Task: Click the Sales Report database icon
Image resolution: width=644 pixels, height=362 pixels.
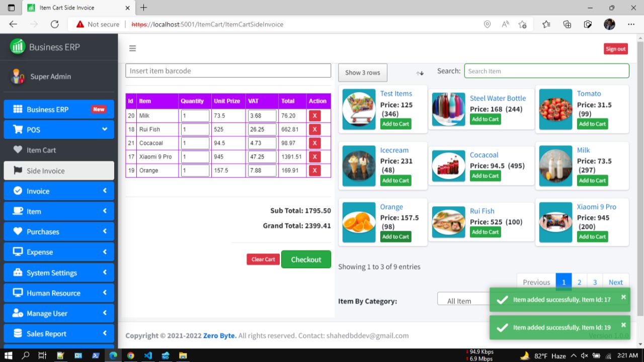Action: tap(18, 333)
